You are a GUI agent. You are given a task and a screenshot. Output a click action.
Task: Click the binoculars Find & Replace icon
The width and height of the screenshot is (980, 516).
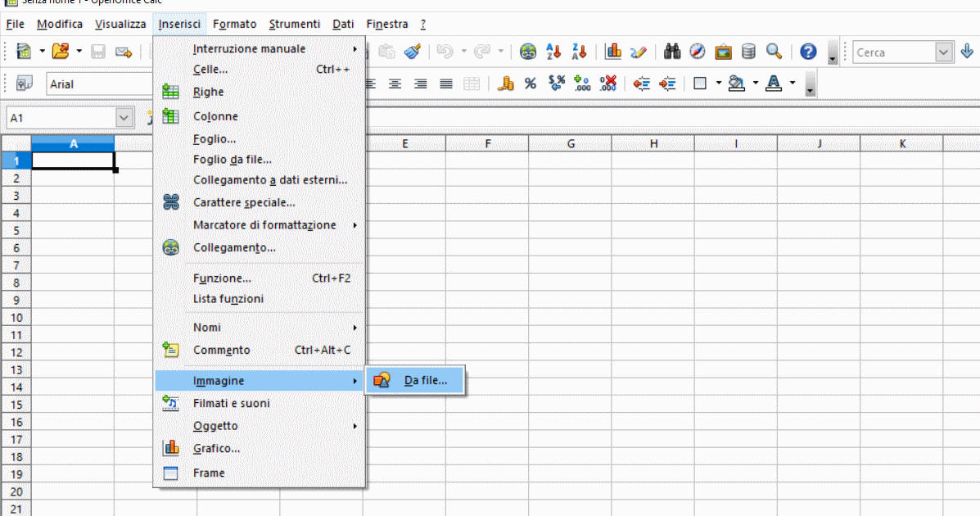[672, 52]
